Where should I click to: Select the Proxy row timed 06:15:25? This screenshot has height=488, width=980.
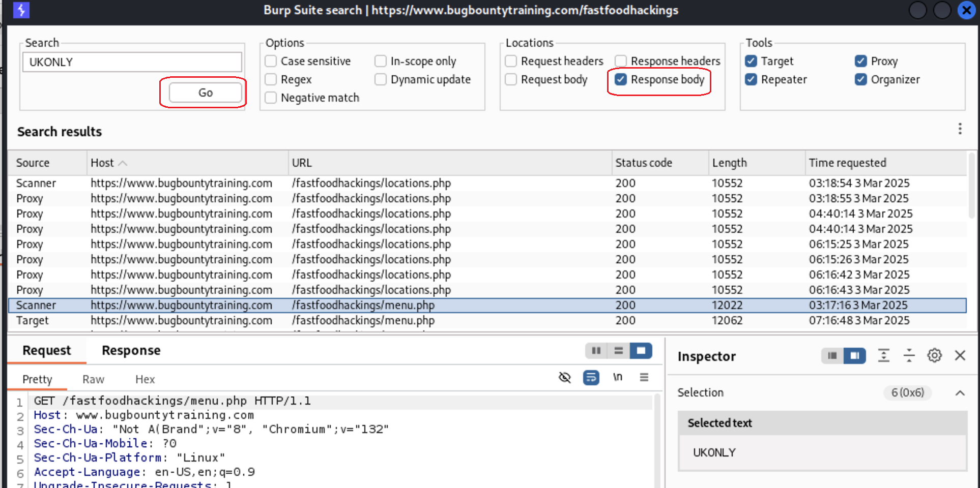point(487,244)
